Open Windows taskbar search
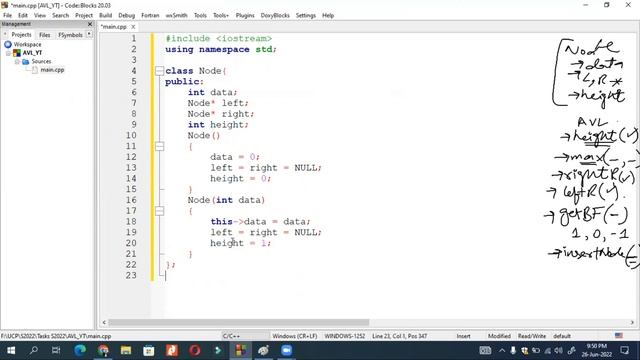640x360 pixels. (x=33, y=350)
